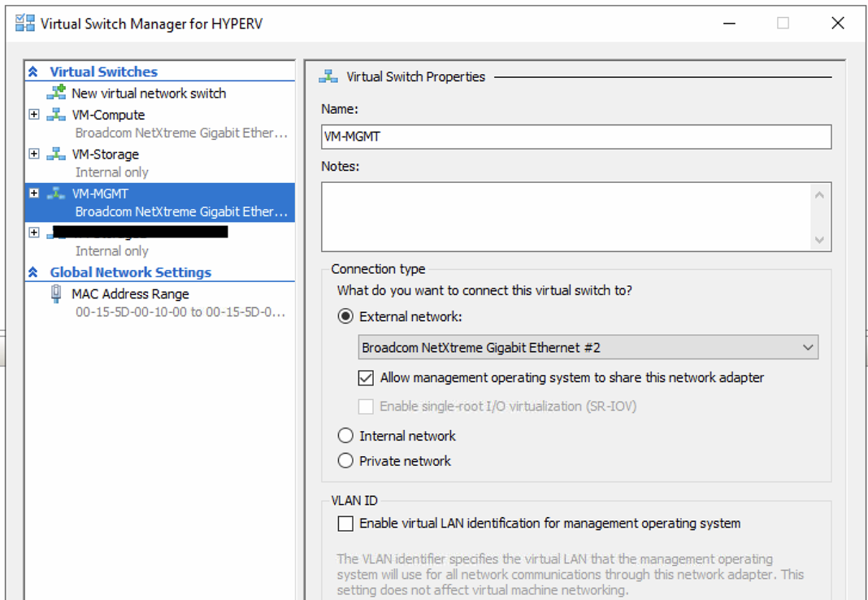Click the VM-Storage switch icon
The width and height of the screenshot is (868, 600).
pyautogui.click(x=56, y=154)
